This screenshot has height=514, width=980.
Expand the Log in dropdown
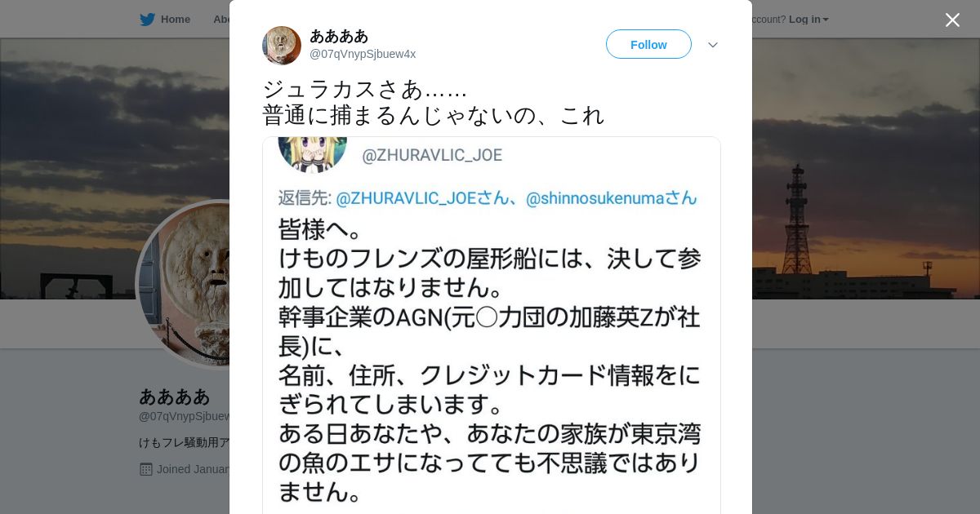[x=808, y=20]
